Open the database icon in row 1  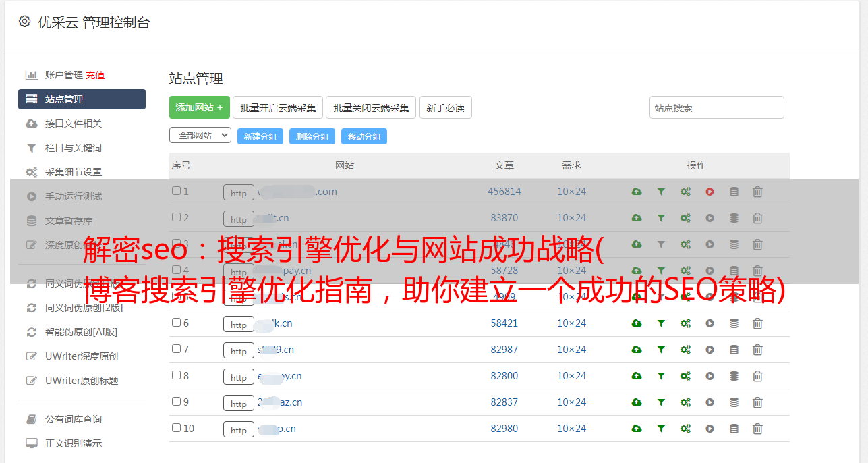click(734, 192)
